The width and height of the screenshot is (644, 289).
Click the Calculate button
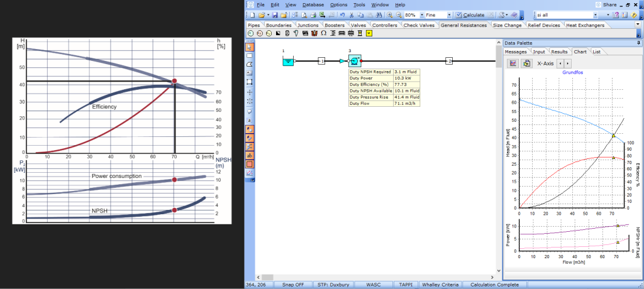point(470,15)
